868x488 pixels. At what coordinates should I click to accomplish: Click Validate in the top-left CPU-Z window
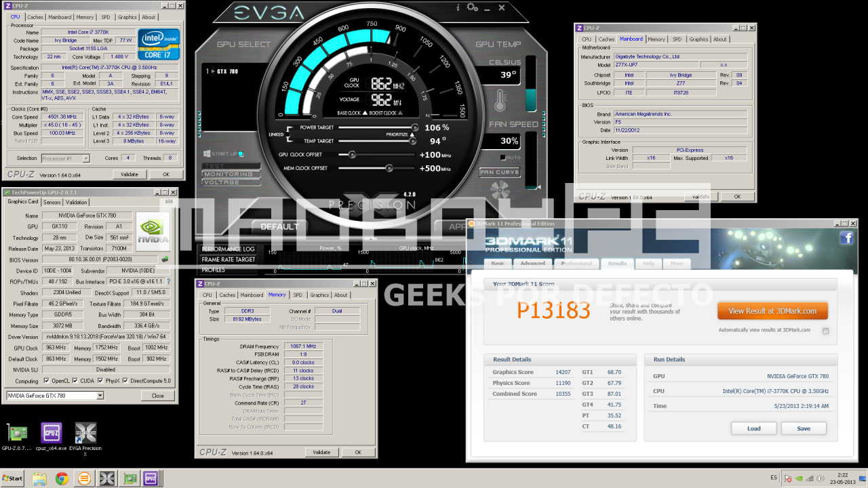tap(129, 174)
